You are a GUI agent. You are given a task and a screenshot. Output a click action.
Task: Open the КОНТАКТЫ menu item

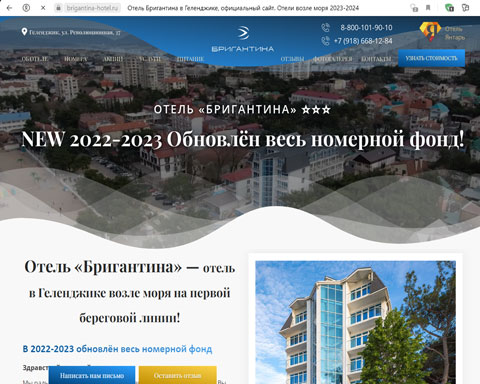376,59
